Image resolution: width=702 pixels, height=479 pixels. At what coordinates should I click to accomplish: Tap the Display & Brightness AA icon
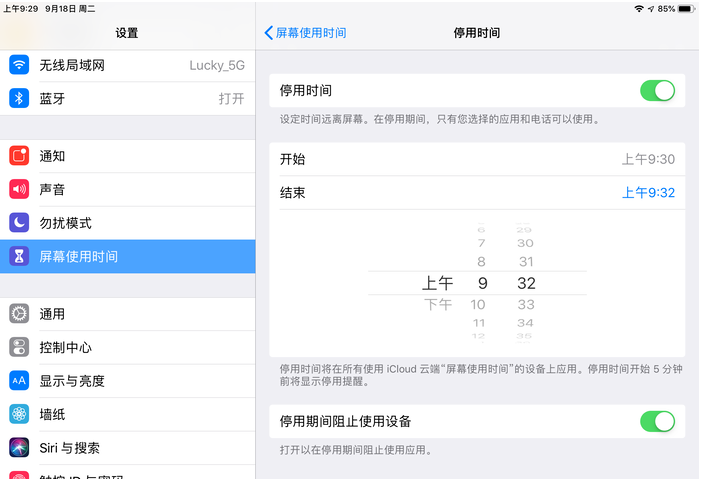point(19,381)
